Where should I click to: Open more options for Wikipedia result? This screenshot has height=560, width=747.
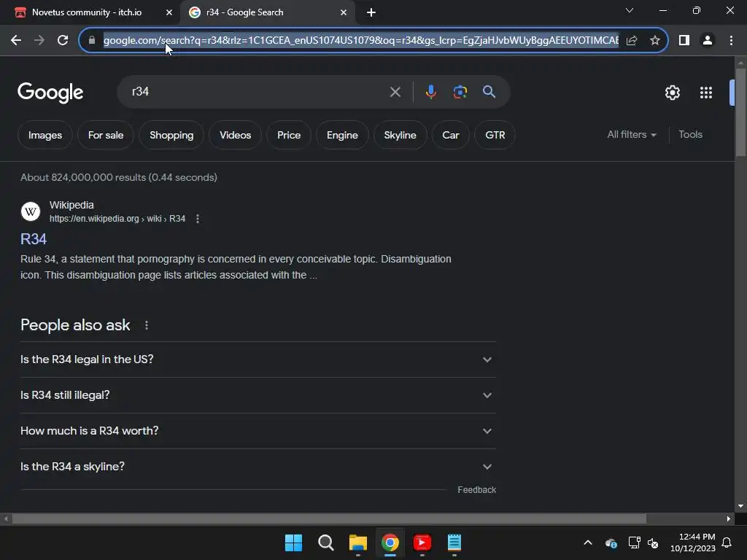click(x=197, y=219)
